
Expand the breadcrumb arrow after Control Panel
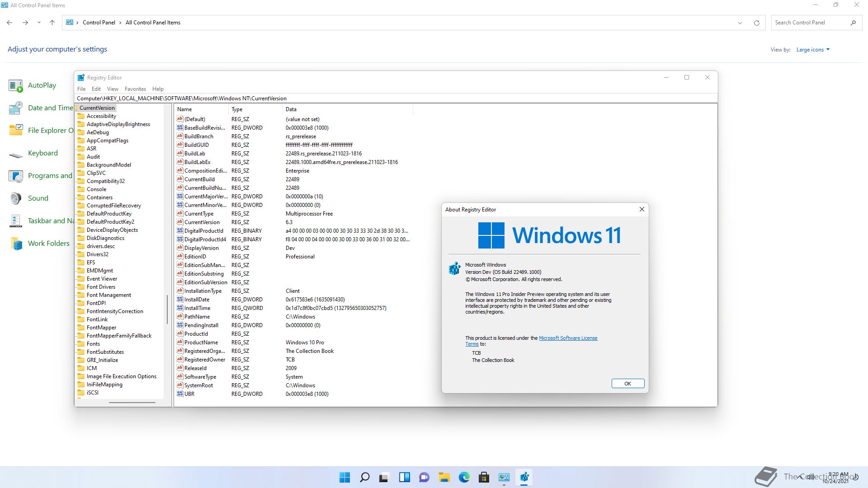click(120, 23)
